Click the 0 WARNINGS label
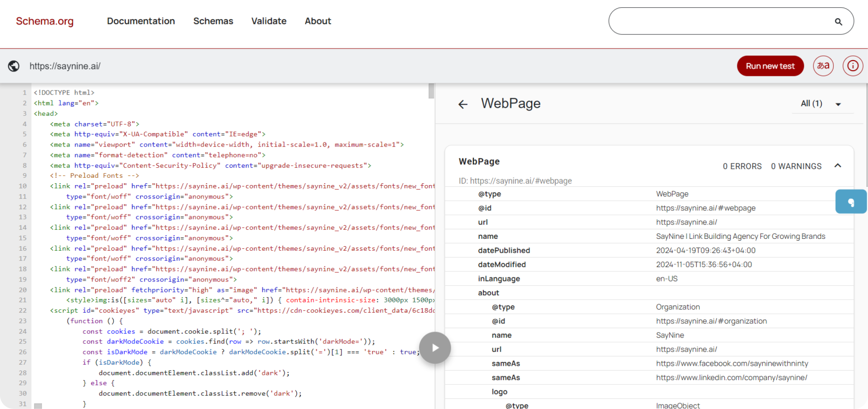The width and height of the screenshot is (868, 409). pyautogui.click(x=796, y=166)
